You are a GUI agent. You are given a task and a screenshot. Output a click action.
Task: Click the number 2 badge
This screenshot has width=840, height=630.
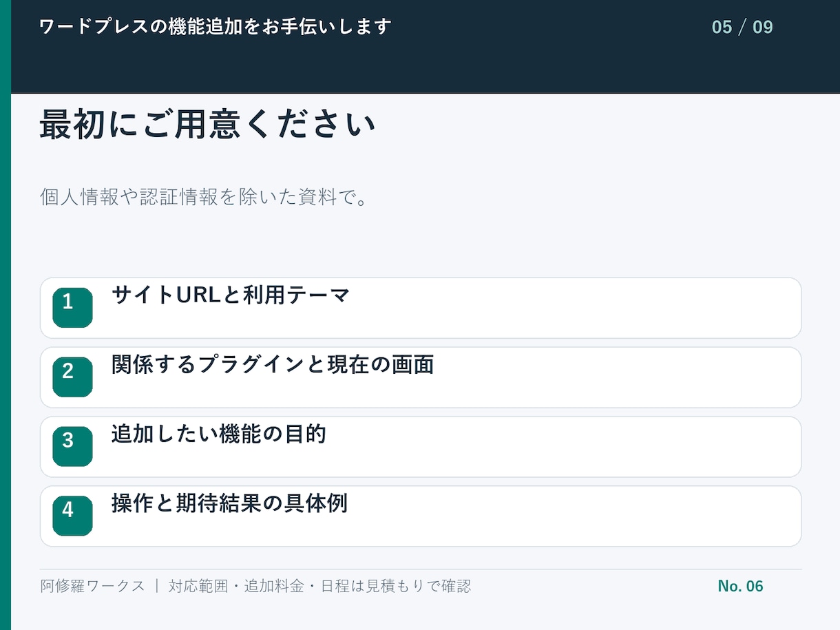click(x=72, y=377)
